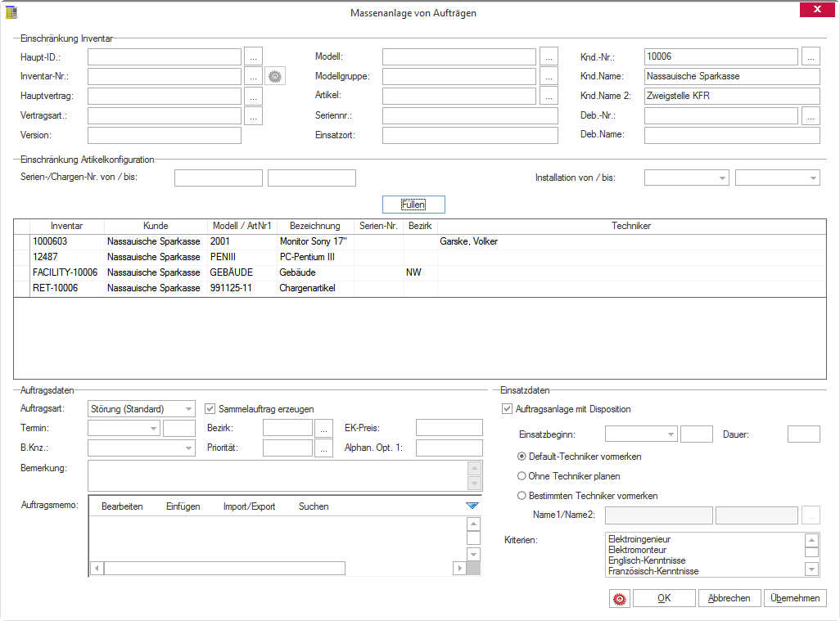Open the Priorität lookup button
The image size is (840, 621).
pos(323,448)
